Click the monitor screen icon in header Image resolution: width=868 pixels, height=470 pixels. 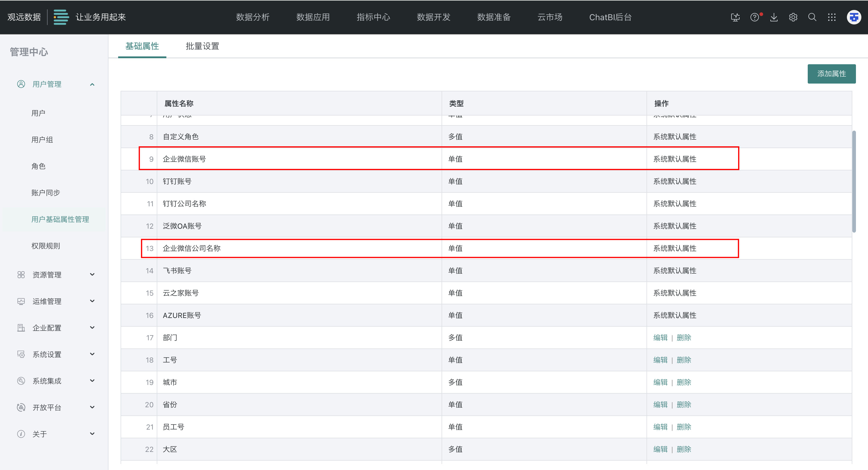tap(735, 17)
